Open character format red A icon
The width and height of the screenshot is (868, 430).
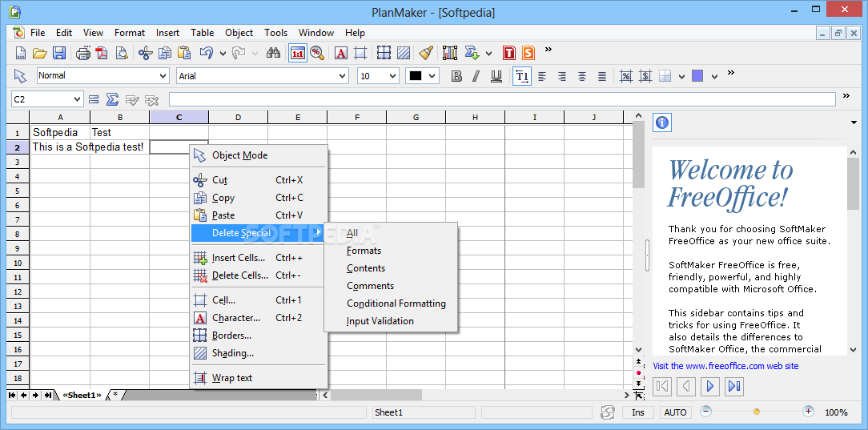point(341,53)
